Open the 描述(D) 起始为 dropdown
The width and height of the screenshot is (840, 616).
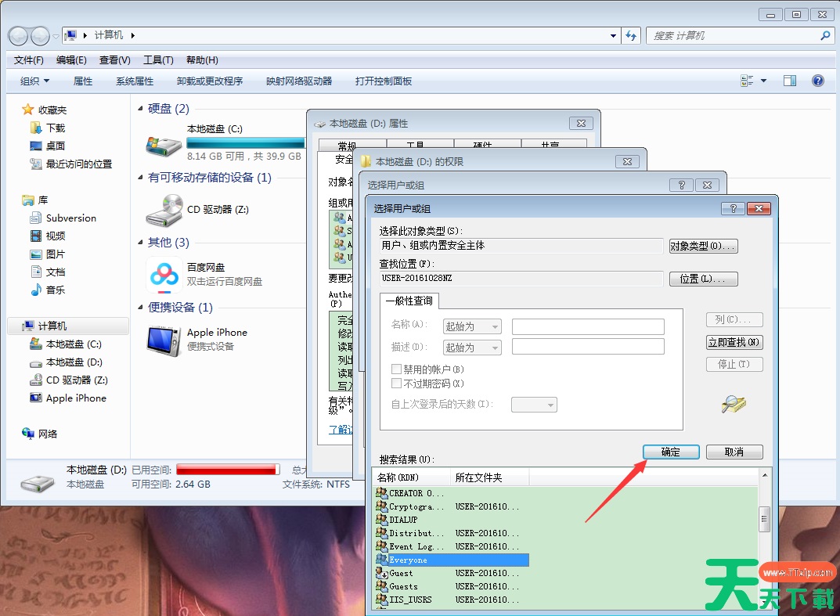472,348
